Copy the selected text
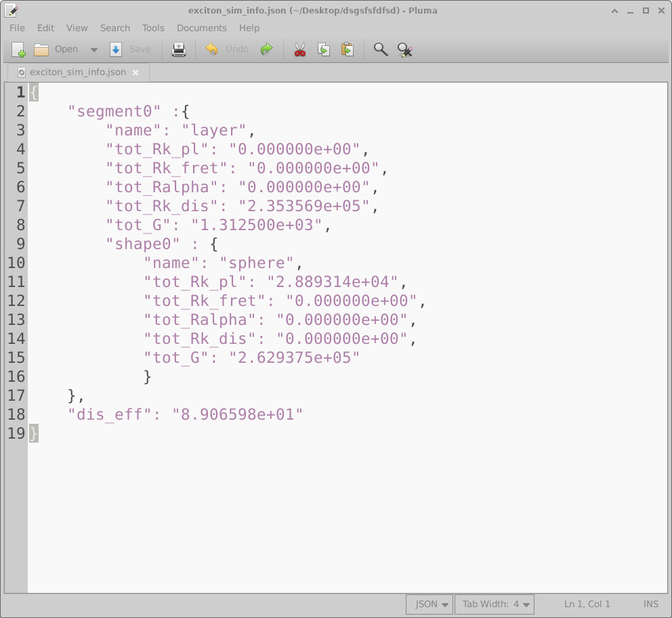 click(324, 49)
